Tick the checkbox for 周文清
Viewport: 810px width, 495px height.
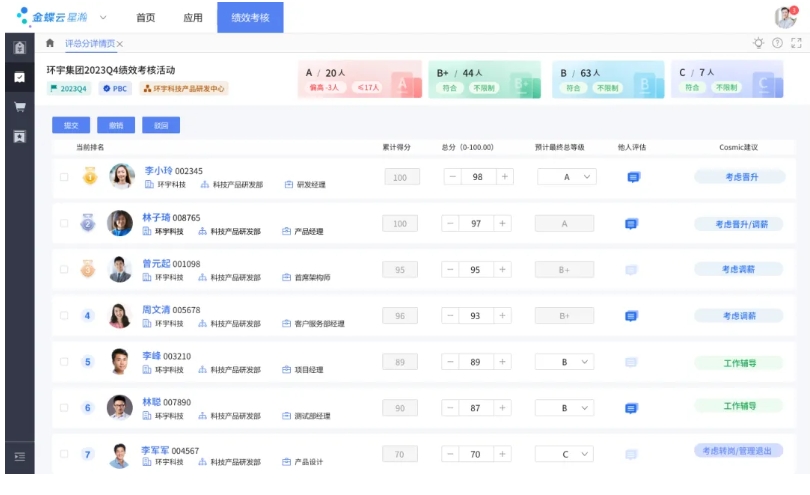click(x=64, y=315)
